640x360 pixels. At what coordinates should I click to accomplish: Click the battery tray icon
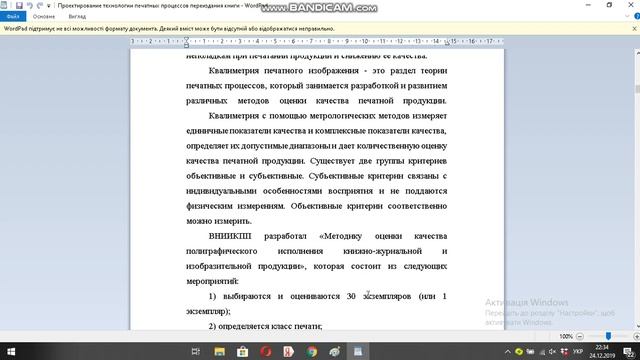pyautogui.click(x=530, y=351)
